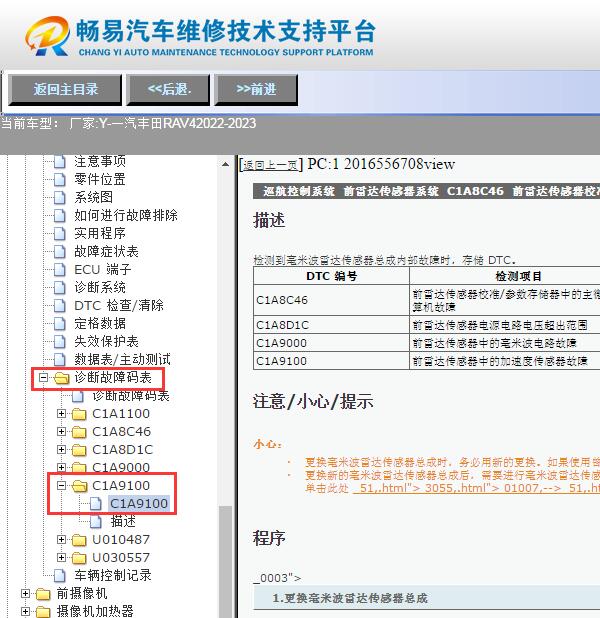Click the U030557 folder icon

[80, 558]
